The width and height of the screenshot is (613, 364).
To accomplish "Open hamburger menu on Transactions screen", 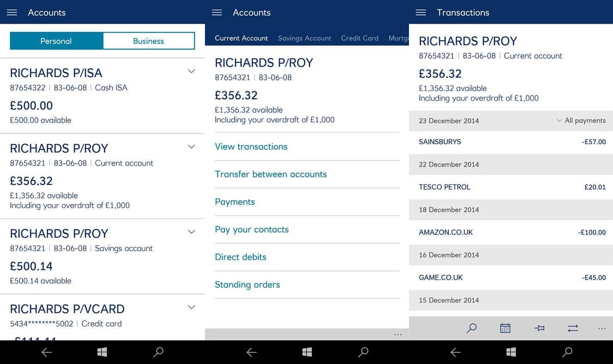I will point(421,12).
